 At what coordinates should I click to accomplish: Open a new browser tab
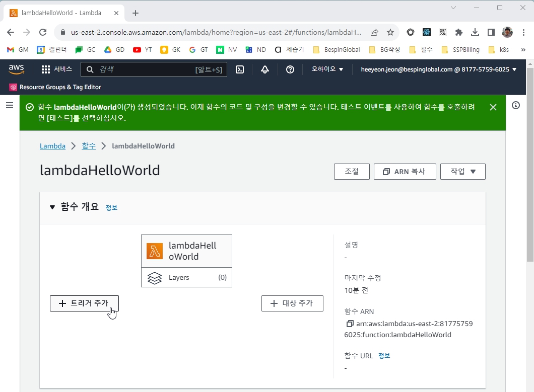[136, 13]
